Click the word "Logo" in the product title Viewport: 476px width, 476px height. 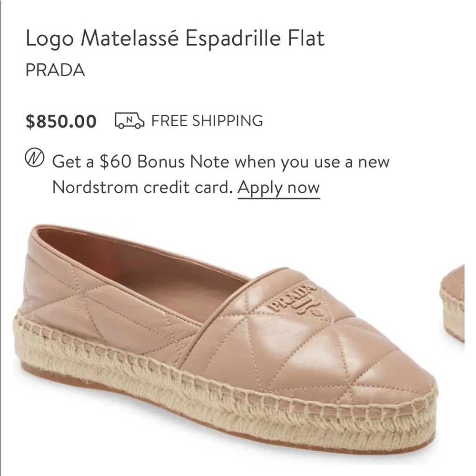(x=49, y=39)
